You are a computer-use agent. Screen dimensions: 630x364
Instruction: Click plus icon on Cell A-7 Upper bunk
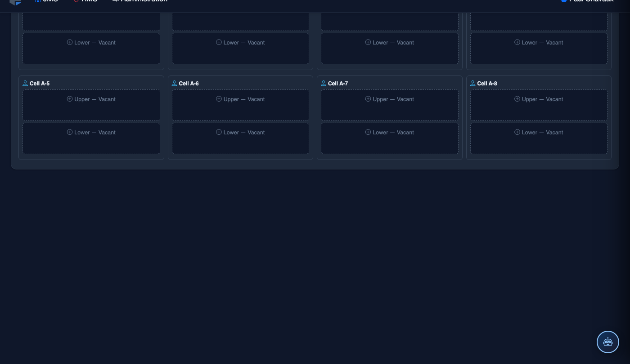point(368,99)
